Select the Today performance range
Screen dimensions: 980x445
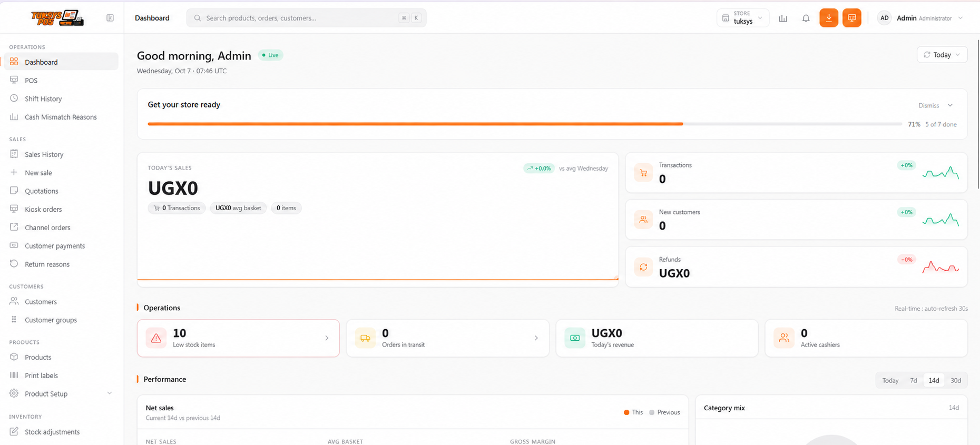tap(890, 380)
